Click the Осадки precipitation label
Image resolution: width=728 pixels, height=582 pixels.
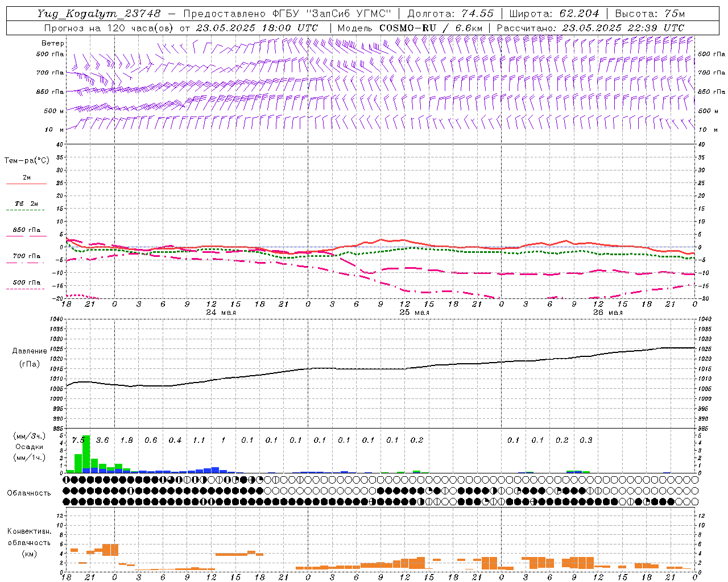pos(29,447)
